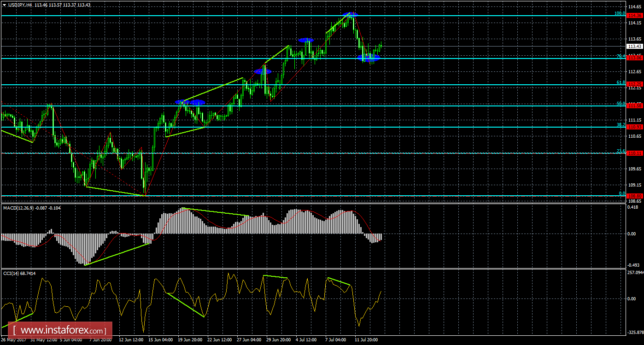Click the 108.80 red price label
Image resolution: width=644 pixels, height=345 pixels.
635,196
